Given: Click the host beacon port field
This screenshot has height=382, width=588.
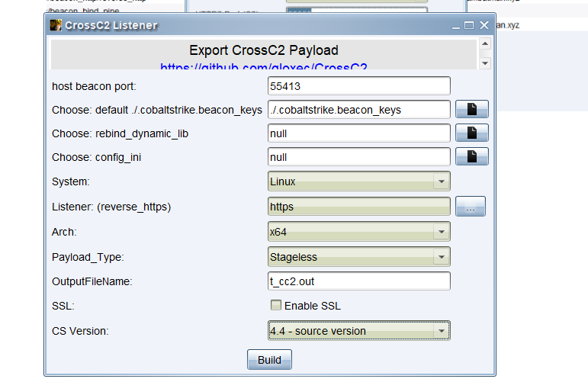Looking at the screenshot, I should click(359, 86).
